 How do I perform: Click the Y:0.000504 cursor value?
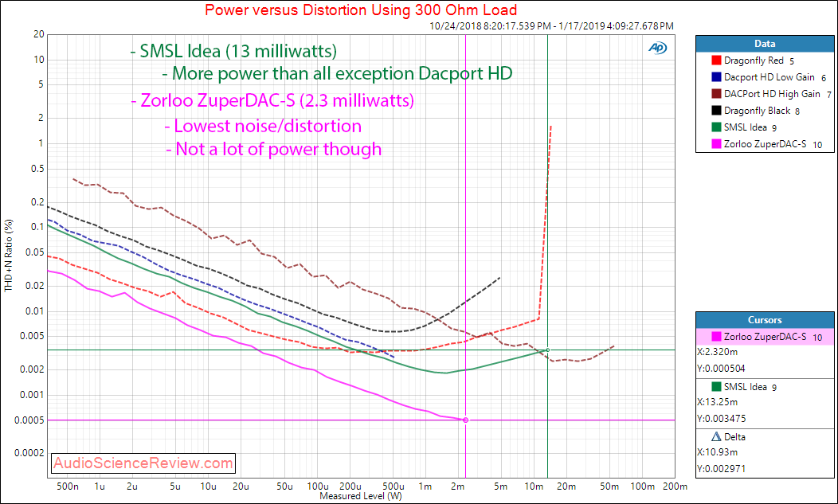721,368
